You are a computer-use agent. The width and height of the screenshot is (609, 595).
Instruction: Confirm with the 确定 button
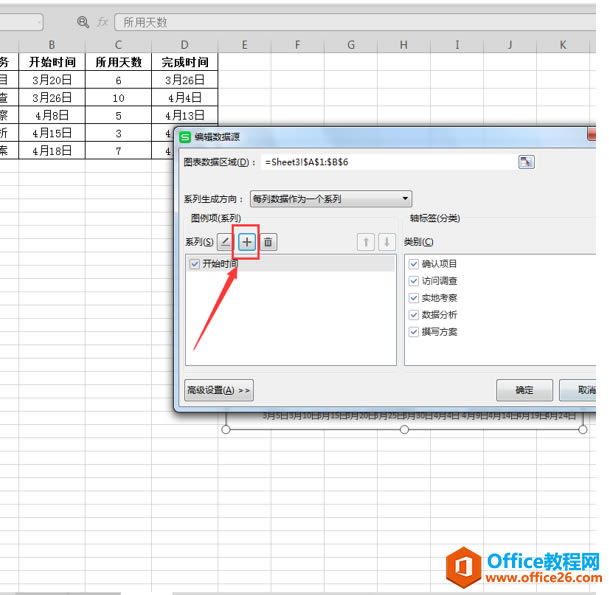coord(524,390)
